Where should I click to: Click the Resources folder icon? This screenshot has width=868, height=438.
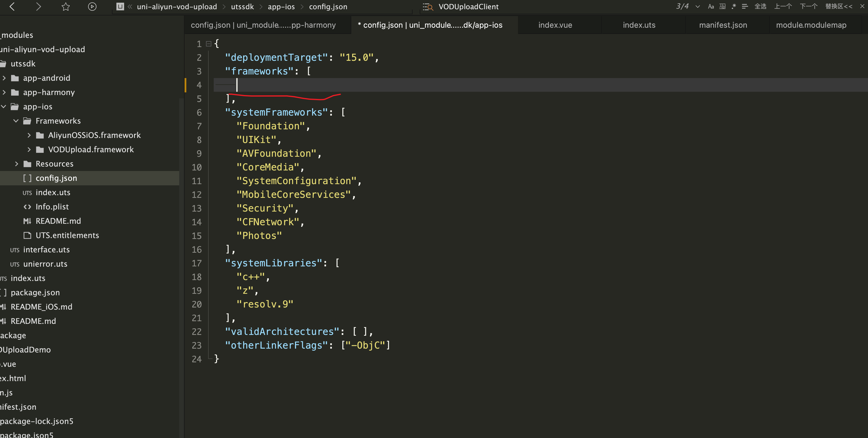point(27,164)
